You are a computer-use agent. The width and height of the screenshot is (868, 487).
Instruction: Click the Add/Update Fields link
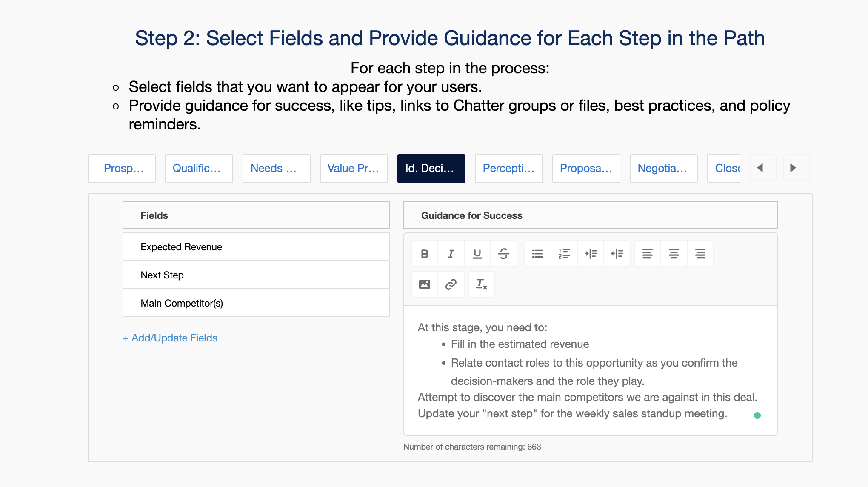click(170, 338)
